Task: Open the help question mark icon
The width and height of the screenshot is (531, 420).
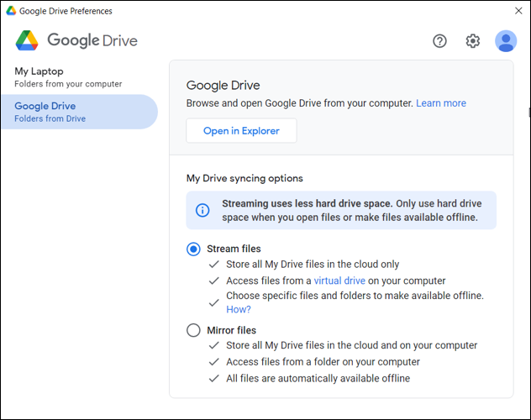Action: pyautogui.click(x=439, y=41)
